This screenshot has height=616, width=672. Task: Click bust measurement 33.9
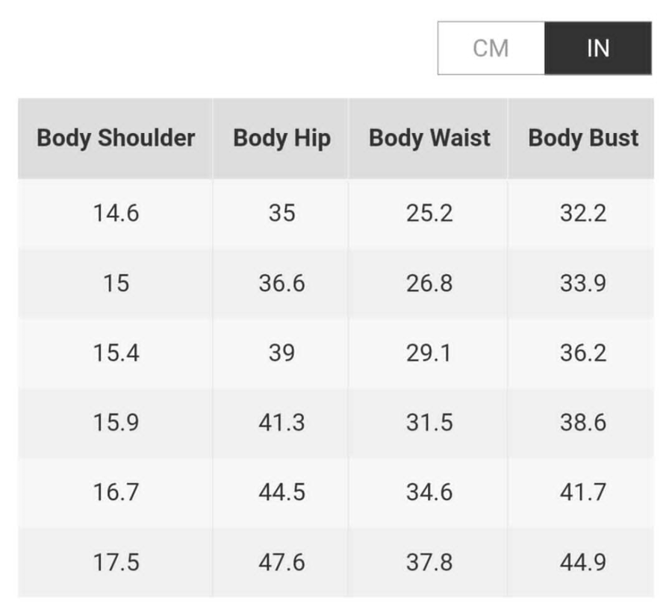582,283
